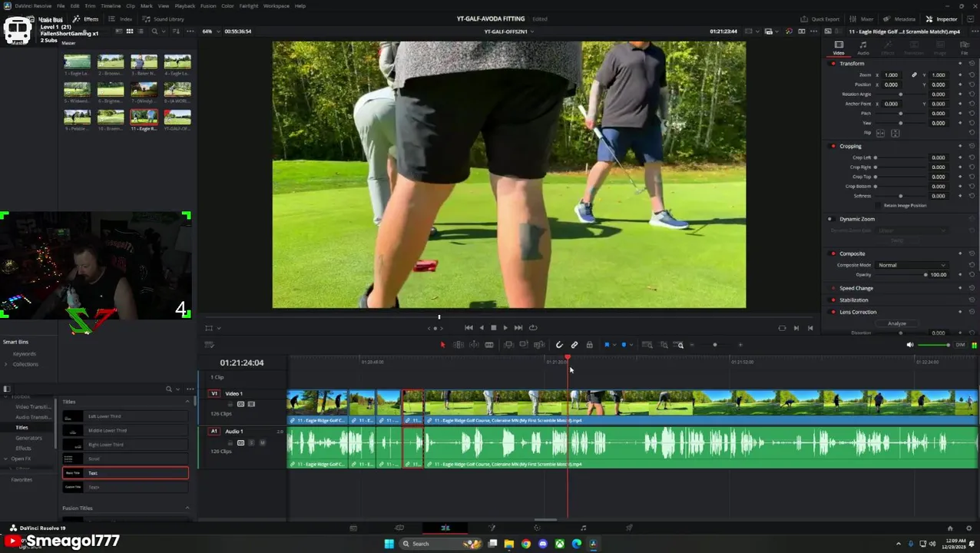Add a blue marker on the timeline
The width and height of the screenshot is (980, 553).
click(x=624, y=345)
